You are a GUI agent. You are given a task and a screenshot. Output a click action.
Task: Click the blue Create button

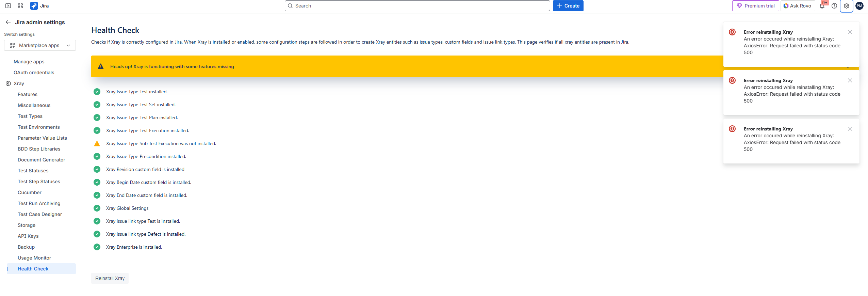click(x=568, y=6)
